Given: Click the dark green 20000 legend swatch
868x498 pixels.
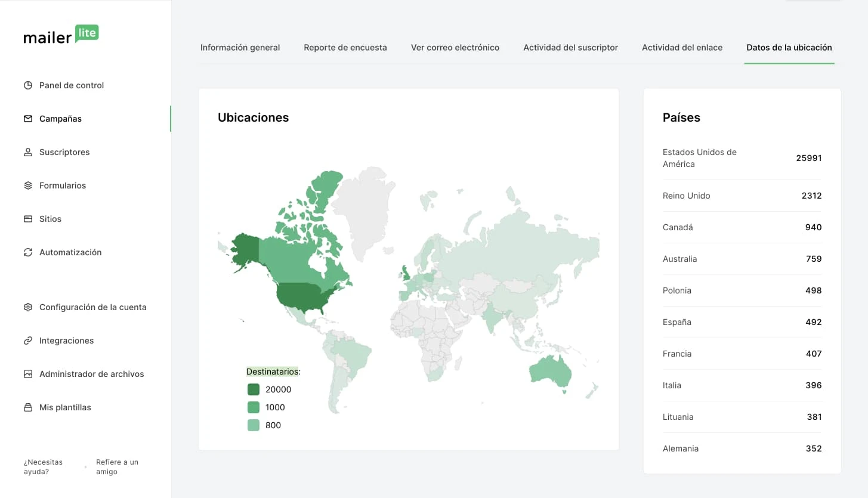Looking at the screenshot, I should tap(254, 389).
